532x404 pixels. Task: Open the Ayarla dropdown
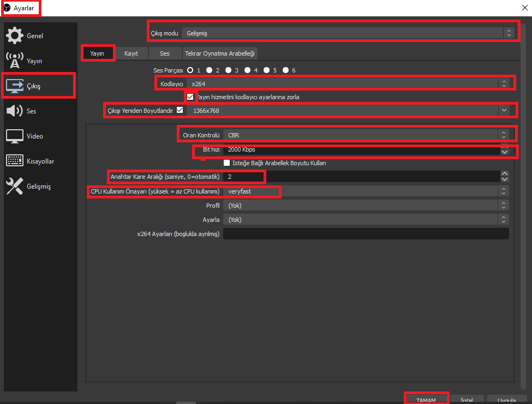click(366, 220)
